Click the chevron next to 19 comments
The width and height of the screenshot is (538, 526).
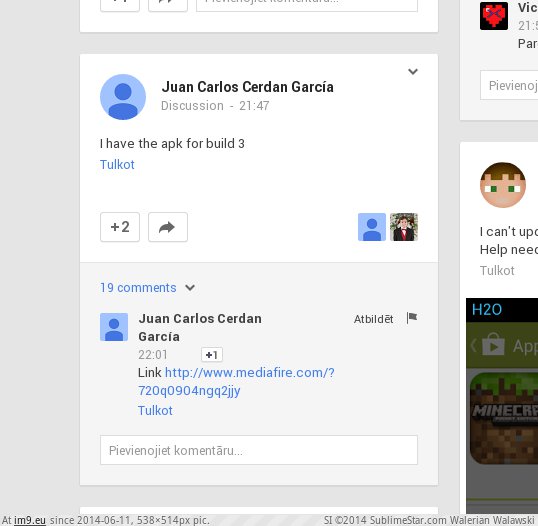[x=190, y=288]
